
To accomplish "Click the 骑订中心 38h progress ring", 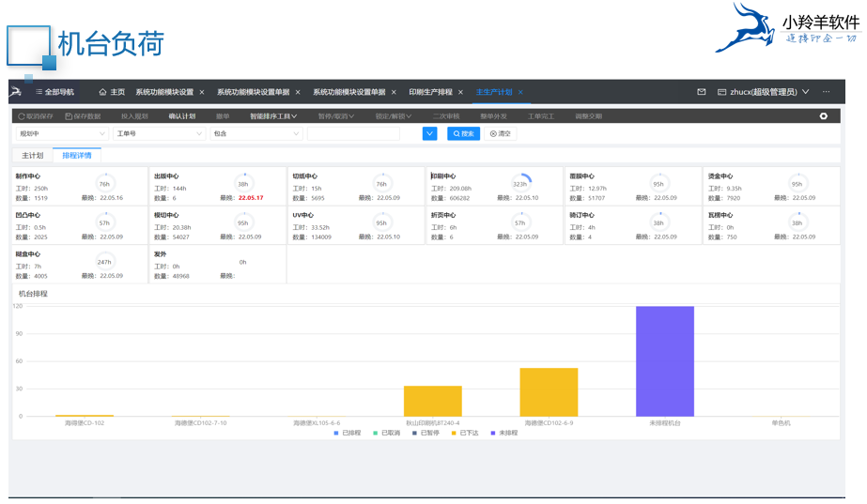I will [658, 222].
